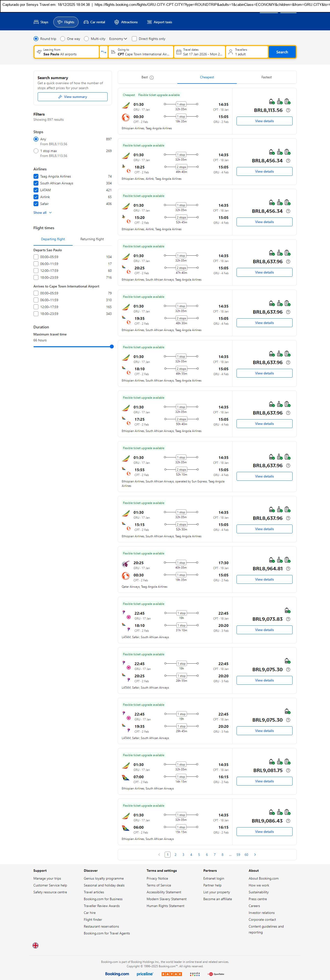Click the blue Search button
The image size is (330, 980).
pyautogui.click(x=282, y=52)
